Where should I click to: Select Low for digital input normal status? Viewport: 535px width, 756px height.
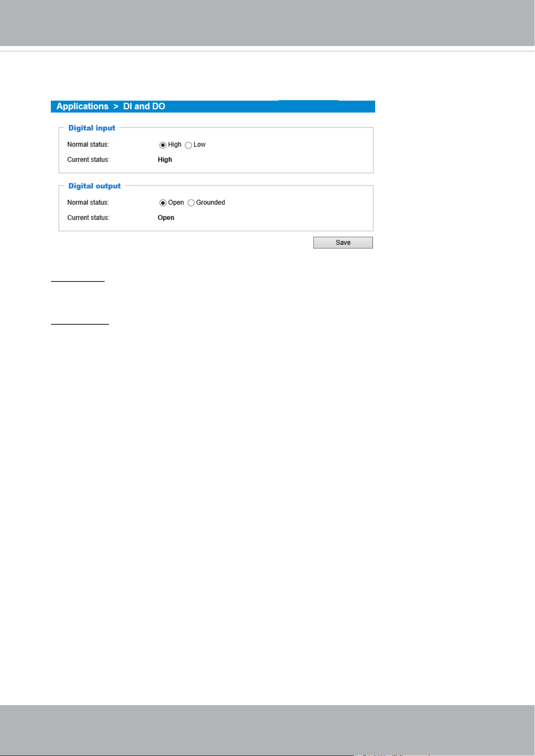188,145
